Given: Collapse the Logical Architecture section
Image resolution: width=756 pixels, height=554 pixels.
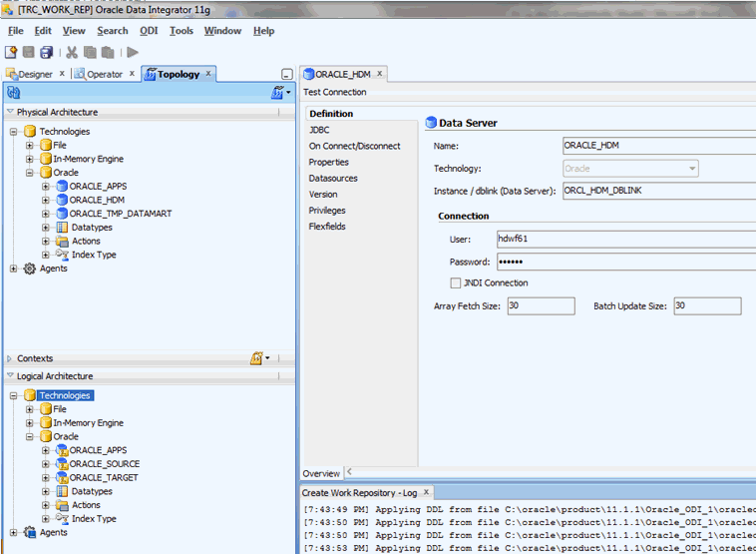Looking at the screenshot, I should 10,375.
